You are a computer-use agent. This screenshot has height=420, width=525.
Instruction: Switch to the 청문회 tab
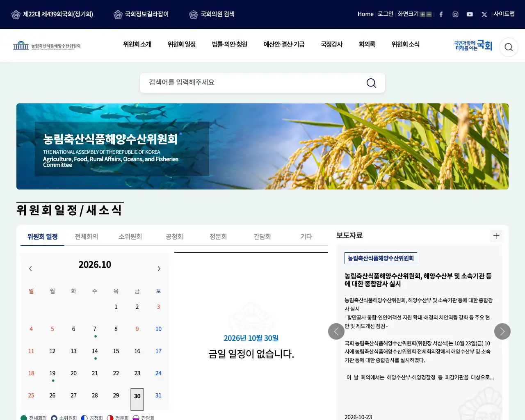(218, 237)
